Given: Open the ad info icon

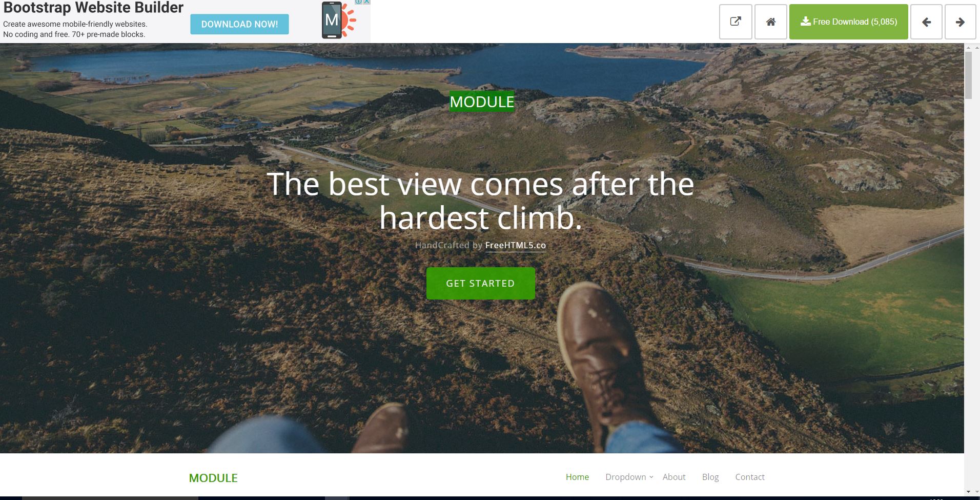Looking at the screenshot, I should (359, 2).
